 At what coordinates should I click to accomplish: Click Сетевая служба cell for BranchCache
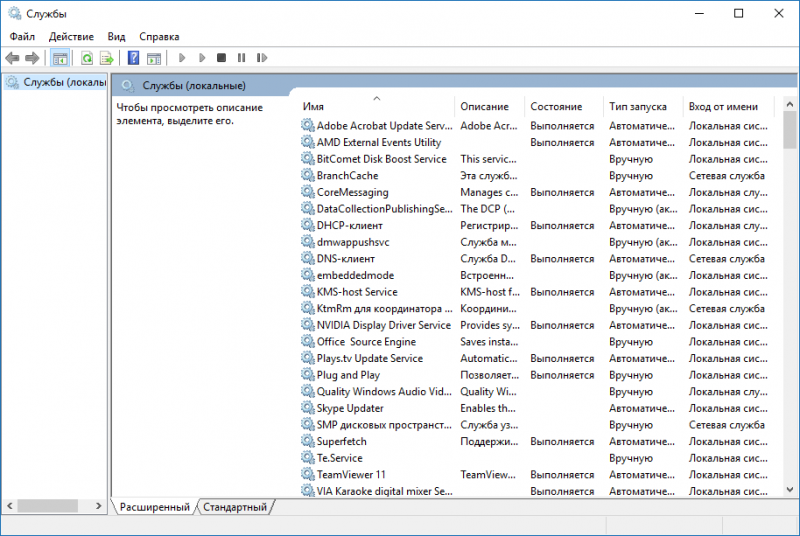pos(727,176)
